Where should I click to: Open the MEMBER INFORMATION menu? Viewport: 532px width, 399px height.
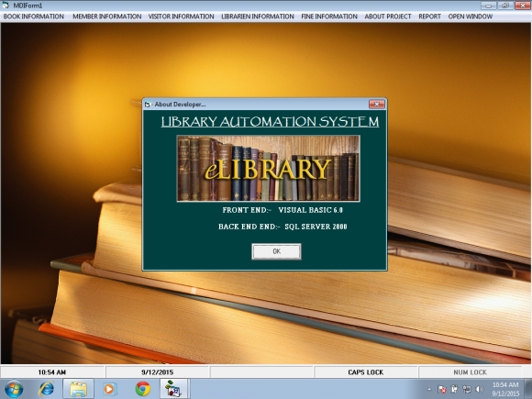(107, 17)
